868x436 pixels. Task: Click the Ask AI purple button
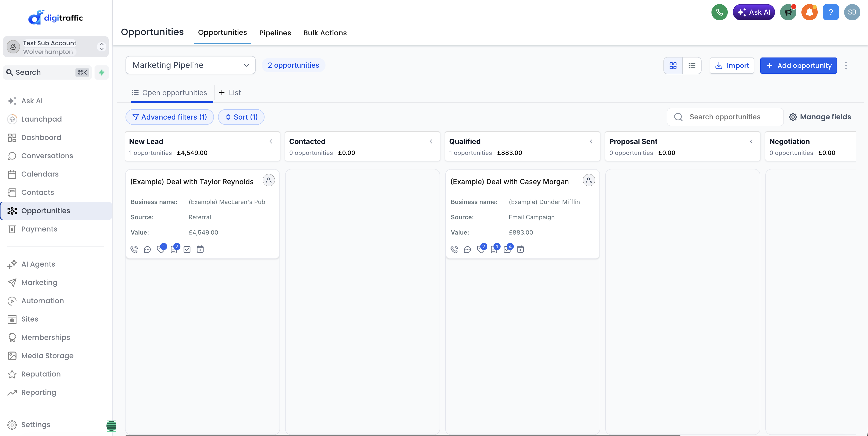754,12
